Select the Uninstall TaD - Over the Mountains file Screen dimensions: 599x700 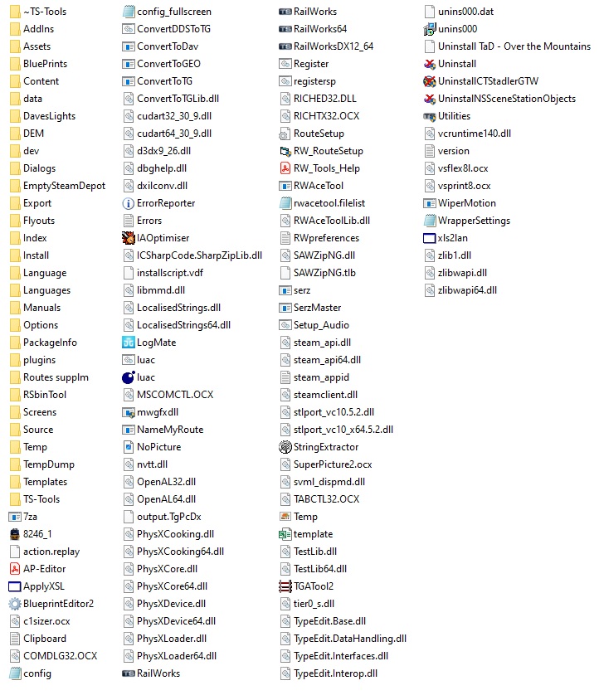point(514,46)
